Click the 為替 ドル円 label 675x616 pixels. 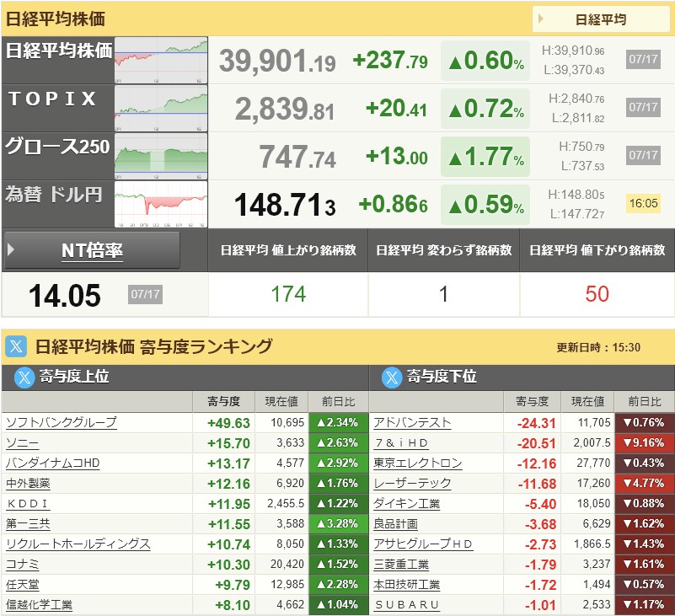(x=54, y=194)
